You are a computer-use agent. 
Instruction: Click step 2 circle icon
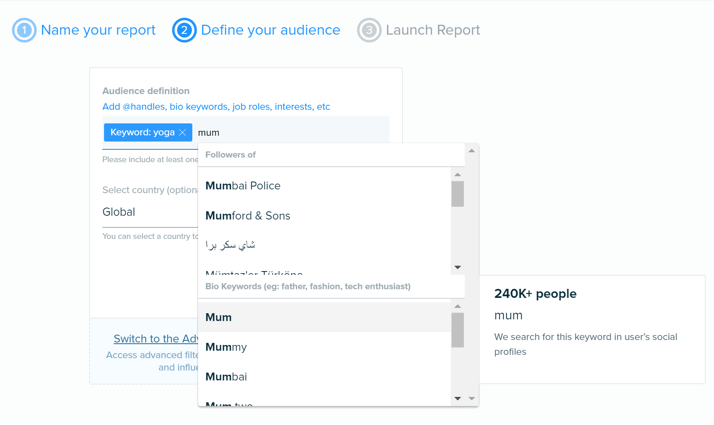pos(184,30)
